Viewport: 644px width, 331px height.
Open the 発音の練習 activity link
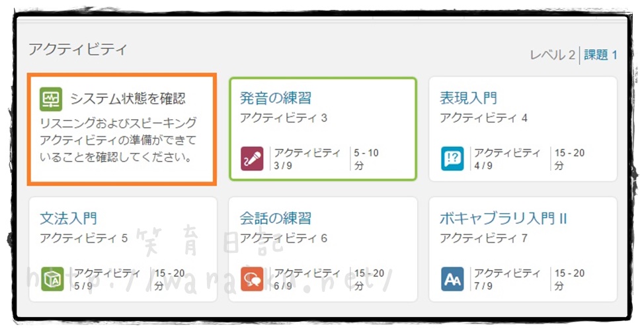275,98
